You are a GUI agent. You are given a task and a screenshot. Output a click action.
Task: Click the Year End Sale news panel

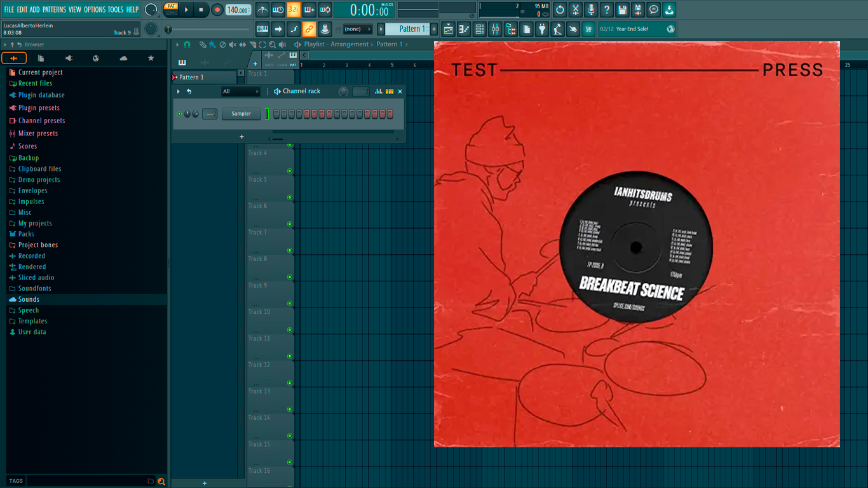pyautogui.click(x=637, y=29)
